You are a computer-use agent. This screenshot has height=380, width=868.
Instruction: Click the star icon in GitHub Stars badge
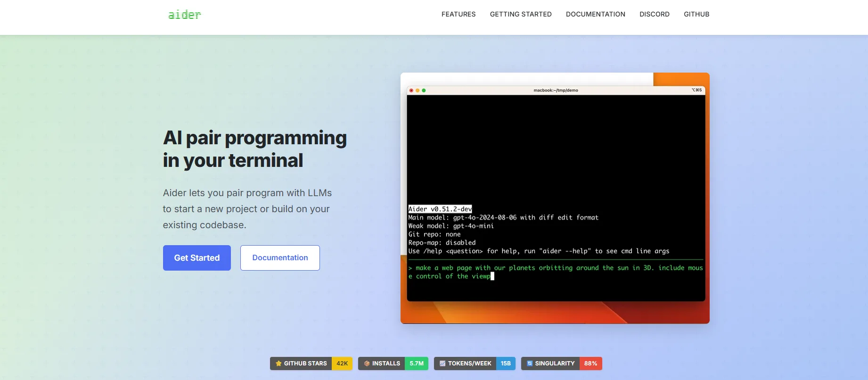pos(278,363)
